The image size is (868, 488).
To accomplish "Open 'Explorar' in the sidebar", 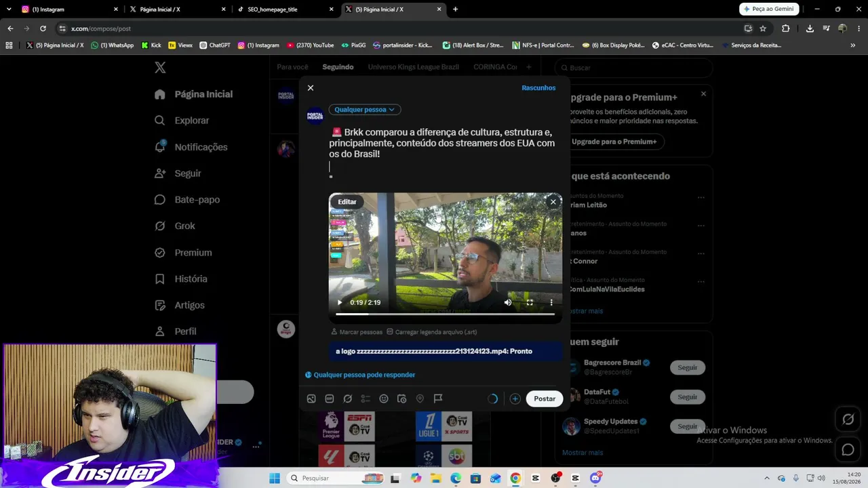I will tap(182, 121).
